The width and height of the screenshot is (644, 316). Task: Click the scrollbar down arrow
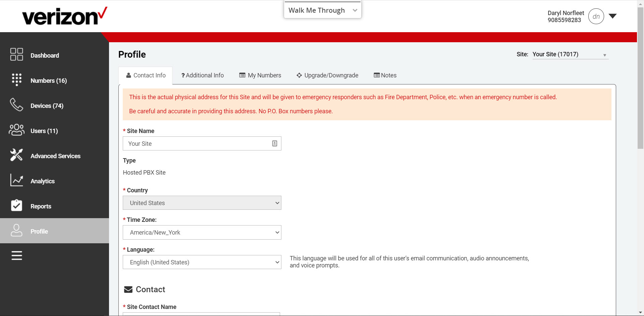640,313
